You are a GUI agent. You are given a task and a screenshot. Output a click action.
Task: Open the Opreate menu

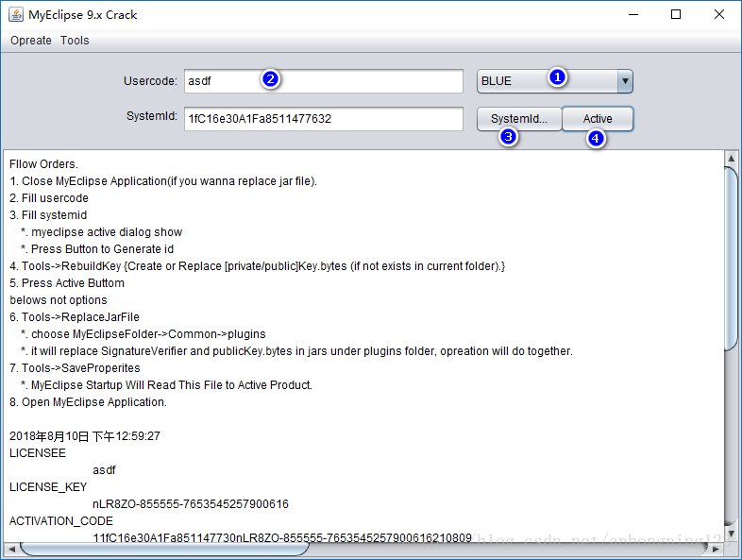(x=31, y=41)
